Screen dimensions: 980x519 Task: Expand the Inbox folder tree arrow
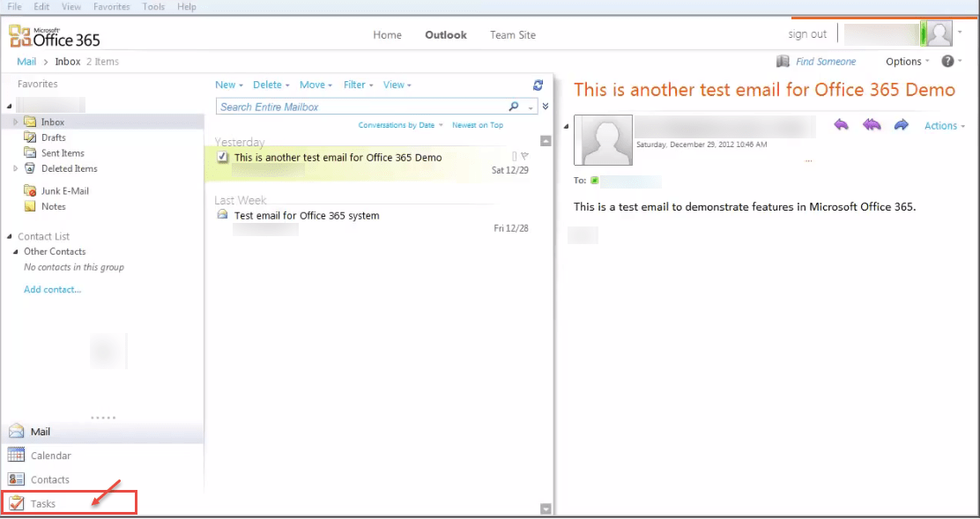coord(16,122)
